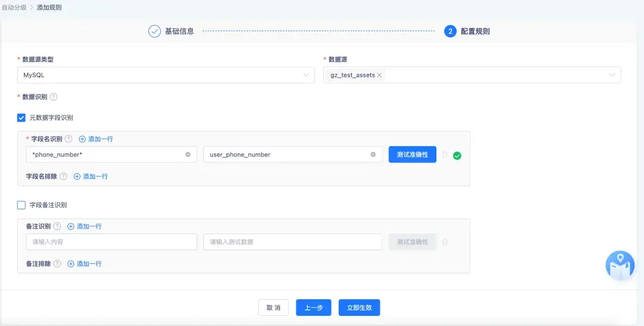Screen dimensions: 644x326
Task: Clear the *phone_number* field contents
Action: pos(188,155)
